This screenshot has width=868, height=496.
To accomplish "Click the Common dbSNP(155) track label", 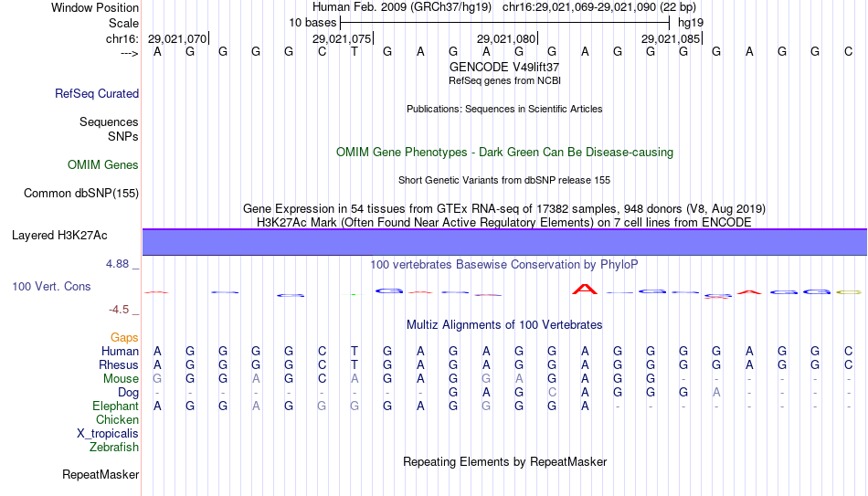I will click(x=80, y=194).
